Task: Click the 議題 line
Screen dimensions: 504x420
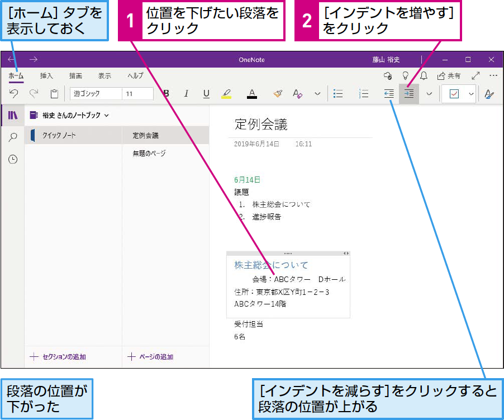Action: [241, 192]
